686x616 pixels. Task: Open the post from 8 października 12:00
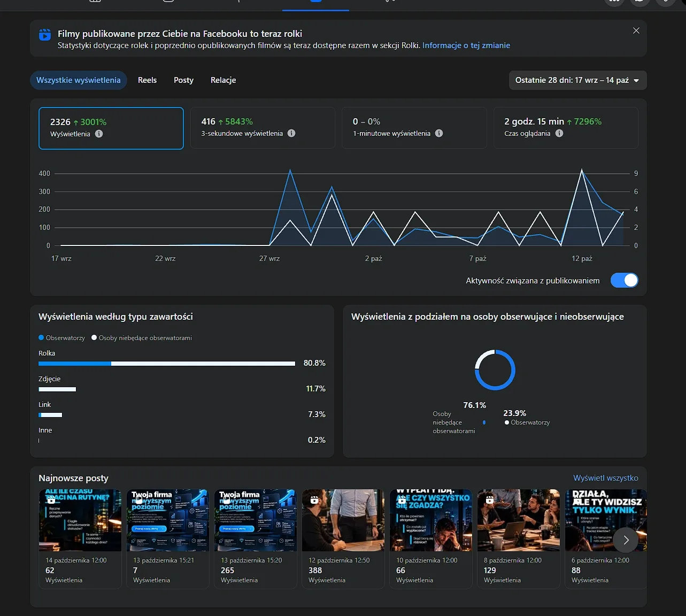pos(519,538)
